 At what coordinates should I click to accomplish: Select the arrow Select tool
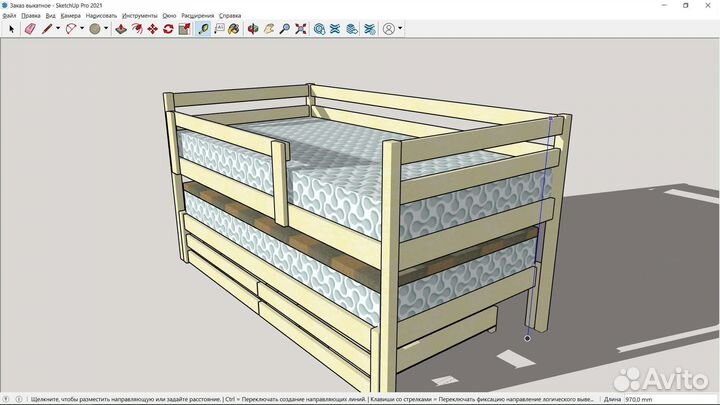(x=12, y=29)
